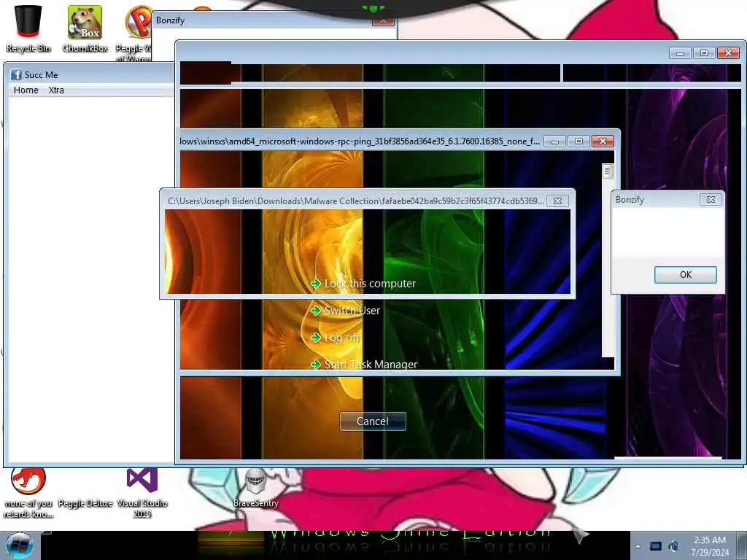Maximize the large untitled front window
747x560 pixels.
(x=704, y=52)
